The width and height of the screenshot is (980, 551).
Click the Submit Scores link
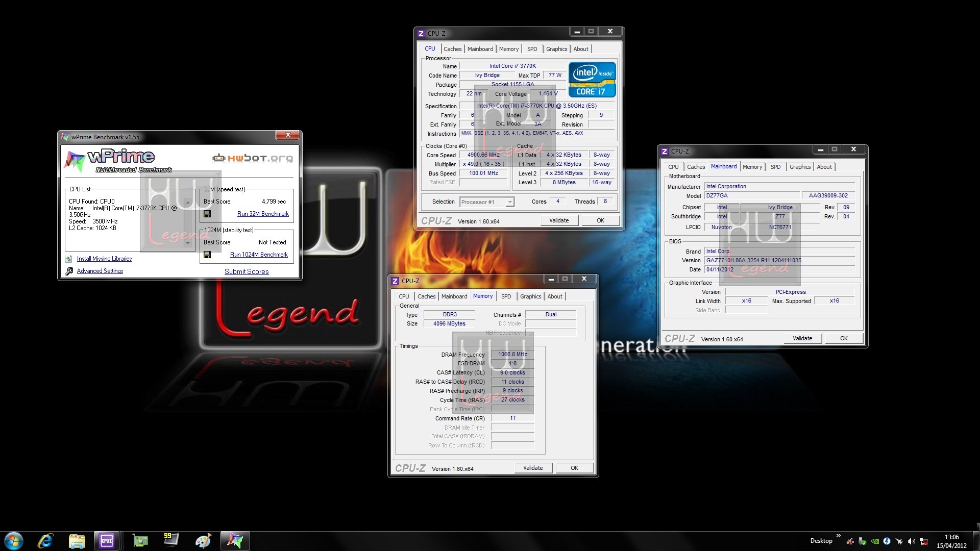(x=247, y=271)
